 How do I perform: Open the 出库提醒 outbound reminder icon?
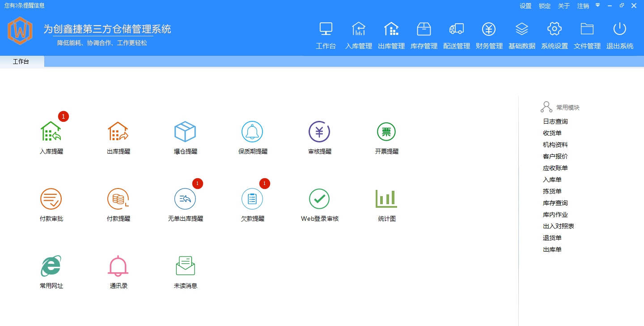pyautogui.click(x=118, y=132)
